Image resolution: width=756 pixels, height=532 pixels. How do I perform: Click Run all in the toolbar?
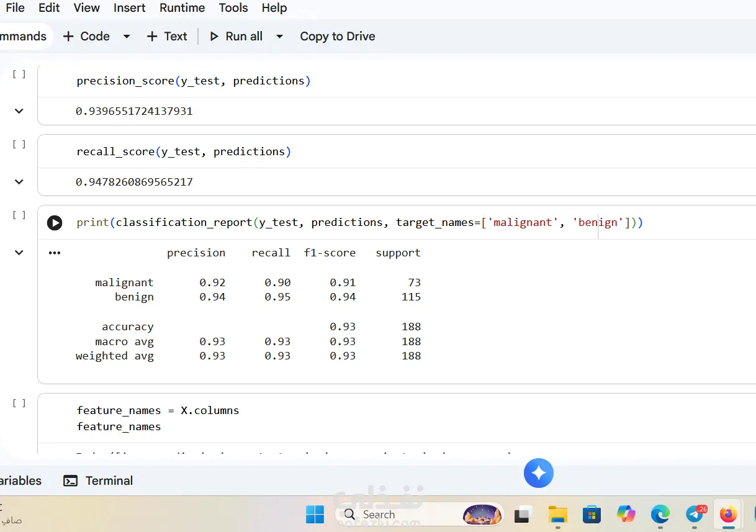tap(236, 36)
